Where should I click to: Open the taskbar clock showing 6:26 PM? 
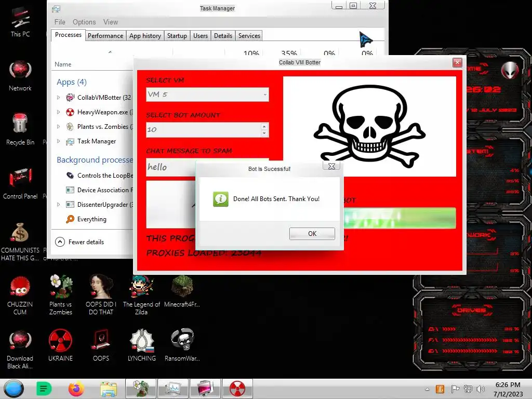pos(508,389)
